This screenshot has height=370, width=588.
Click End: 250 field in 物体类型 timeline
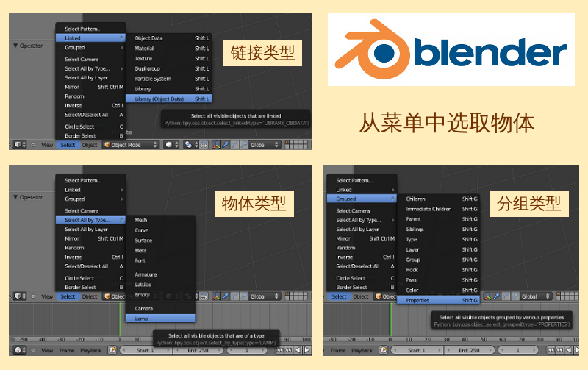[x=198, y=350]
